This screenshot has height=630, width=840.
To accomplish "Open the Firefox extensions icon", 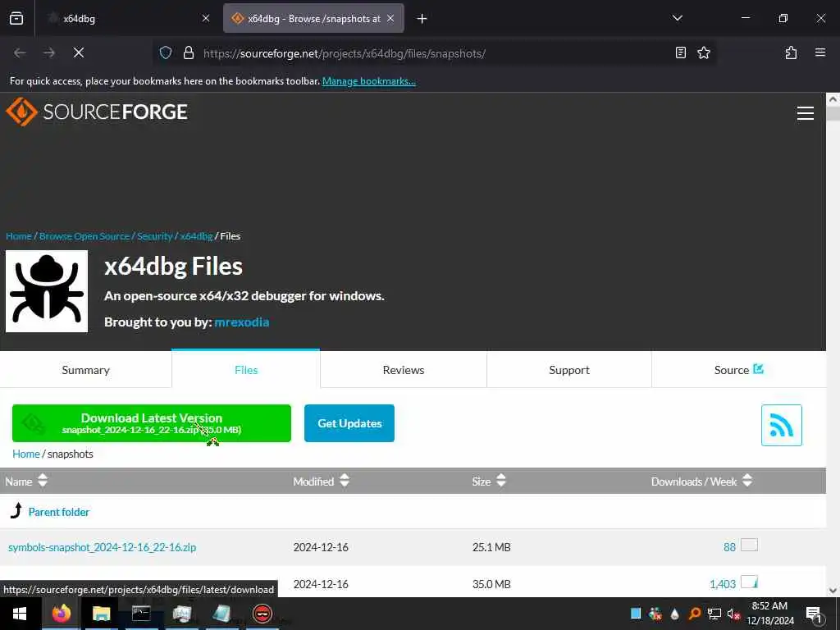I will 791,52.
